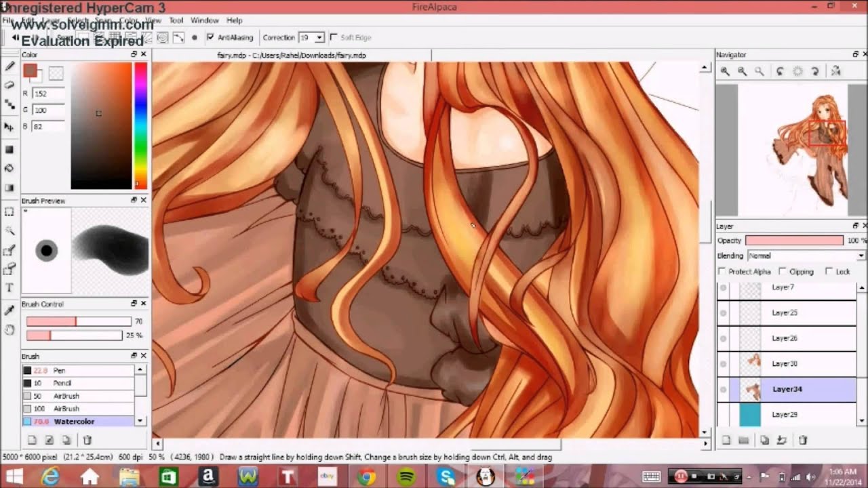Select the Select Eraser tool
The image size is (868, 488).
(x=9, y=270)
